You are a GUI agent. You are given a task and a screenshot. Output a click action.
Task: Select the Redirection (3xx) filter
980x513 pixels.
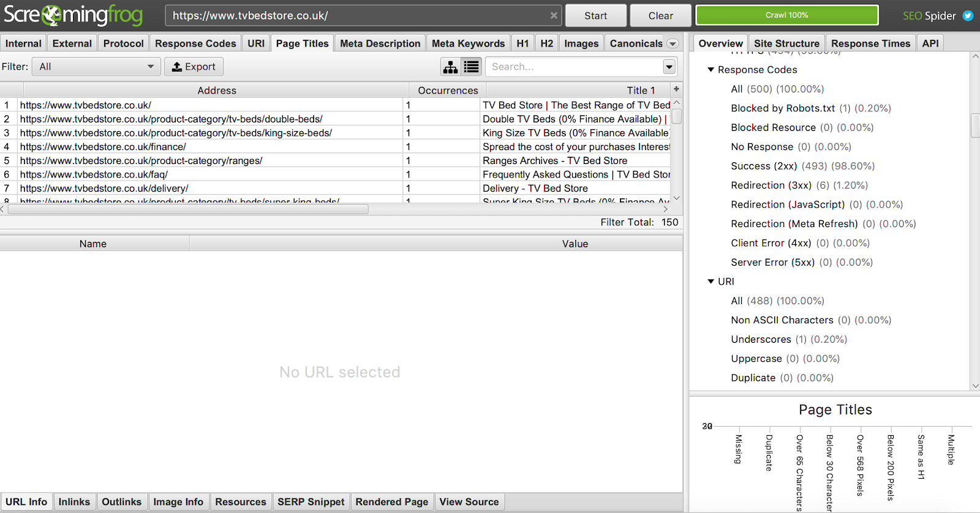pos(799,185)
